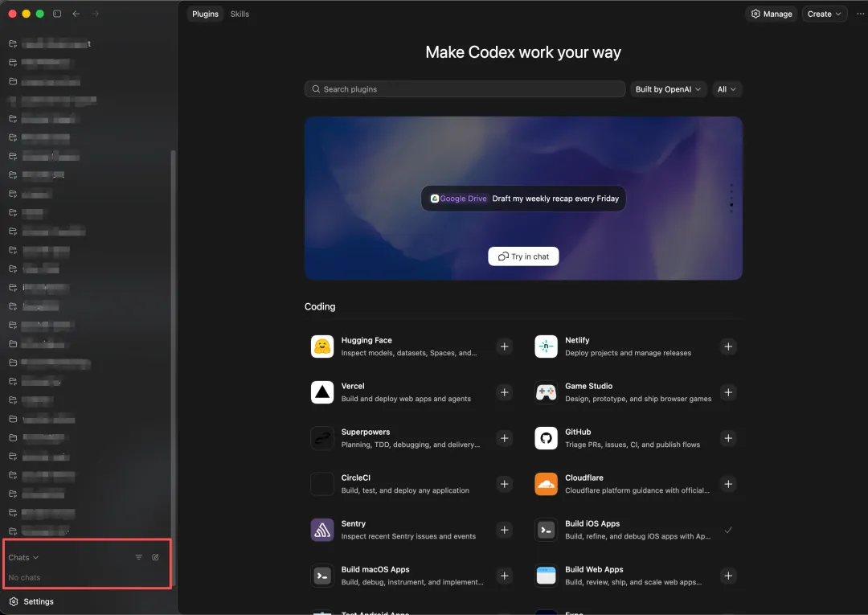Image resolution: width=868 pixels, height=615 pixels.
Task: Select the Netlify plugin icon
Action: pos(546,346)
